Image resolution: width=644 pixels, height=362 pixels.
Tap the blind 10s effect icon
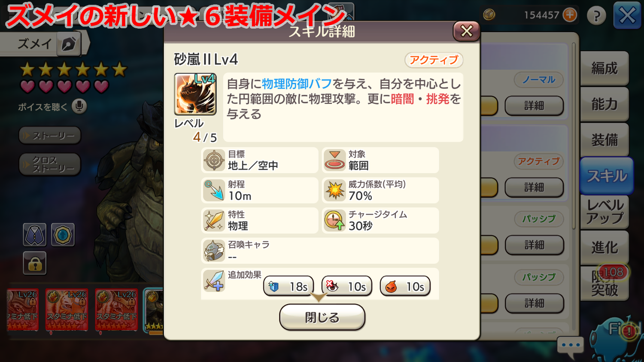pos(346,286)
